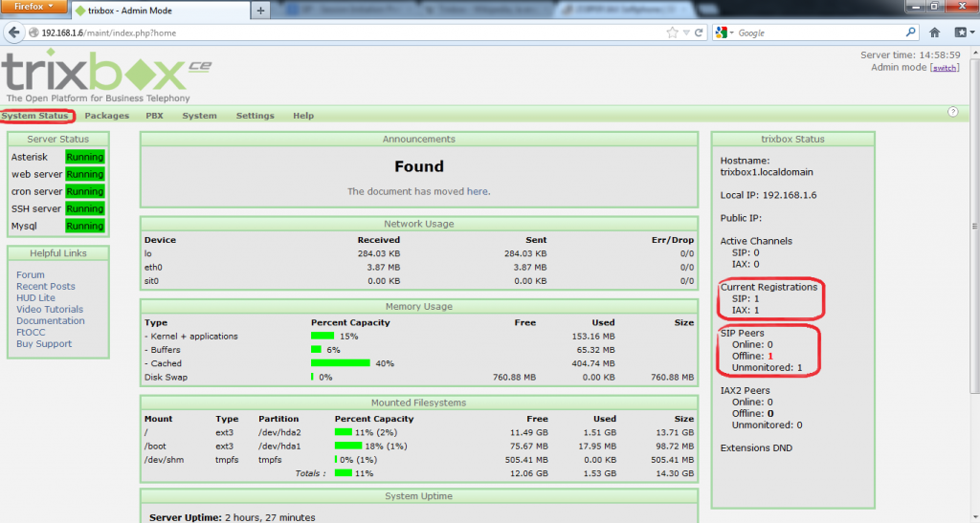The image size is (980, 523).
Task: Click the page vertical scrollbar
Action: 973,225
